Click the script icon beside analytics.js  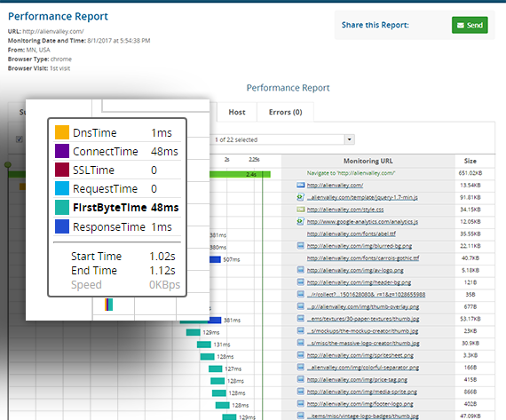pos(300,221)
